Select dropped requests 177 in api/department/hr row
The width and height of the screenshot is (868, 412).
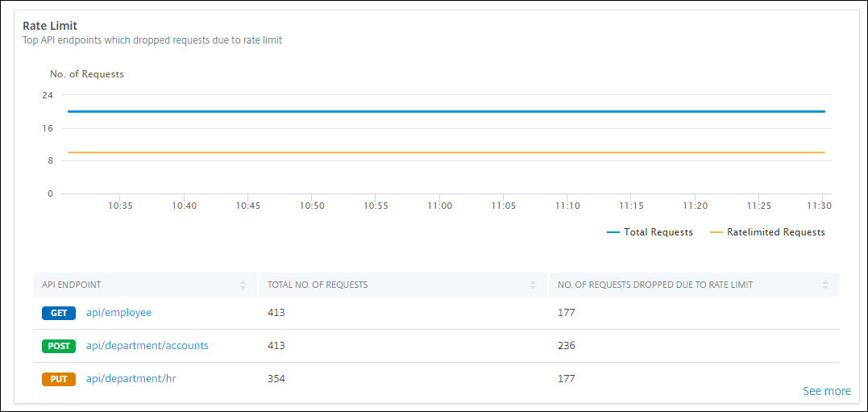tap(567, 379)
